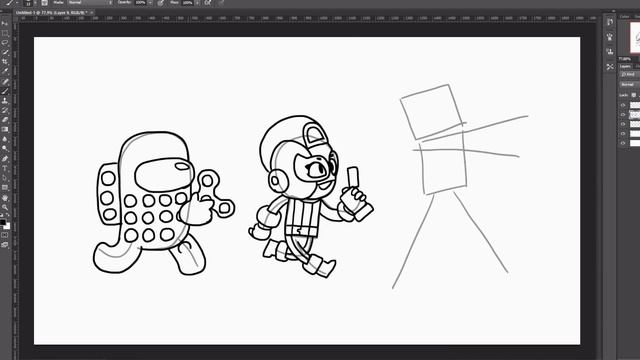Select the Crop tool
The height and width of the screenshot is (360, 640).
click(x=5, y=62)
